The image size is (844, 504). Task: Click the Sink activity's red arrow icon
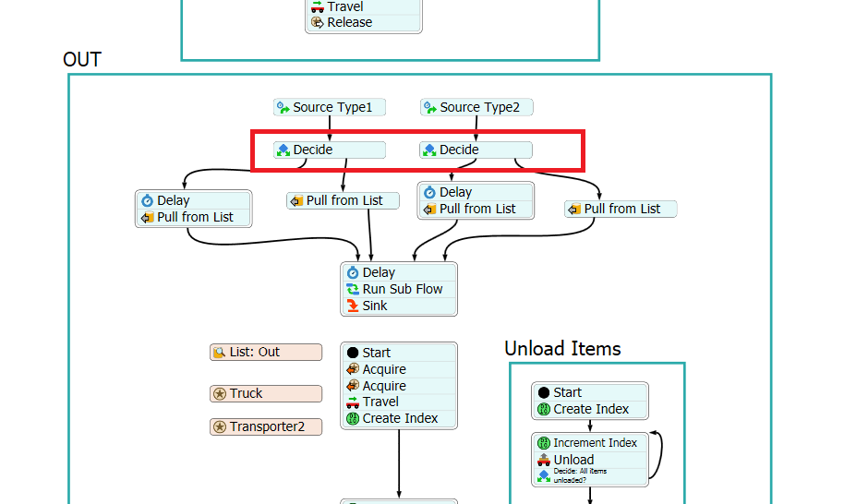point(353,306)
